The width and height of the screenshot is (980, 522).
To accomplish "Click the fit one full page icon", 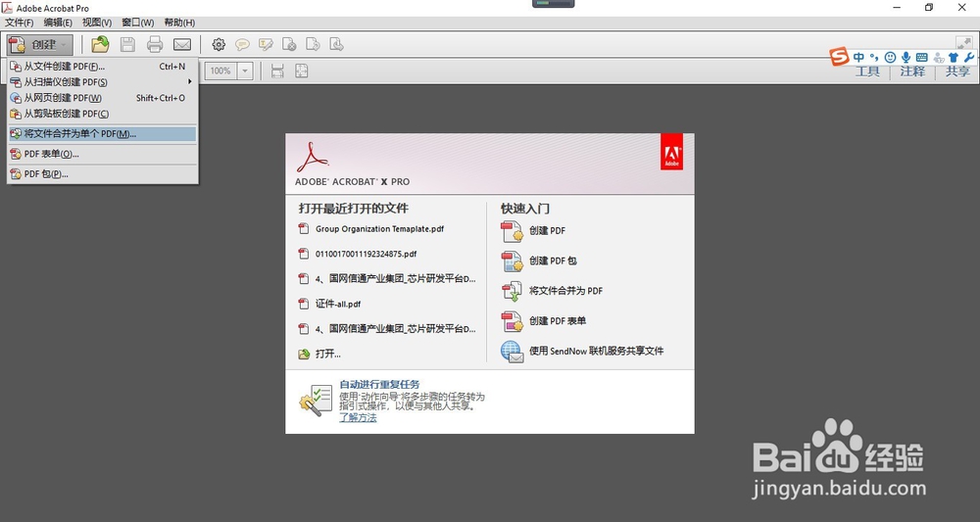I will (x=301, y=71).
